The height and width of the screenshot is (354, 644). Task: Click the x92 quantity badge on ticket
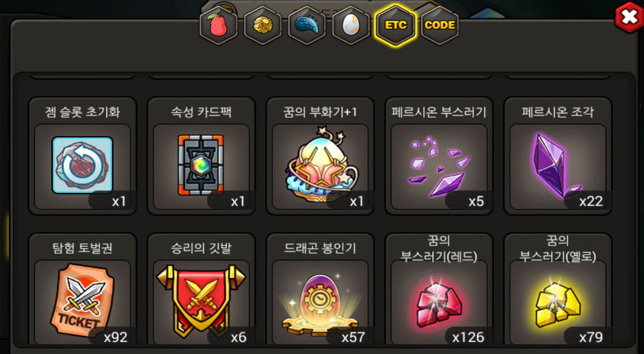tap(115, 337)
